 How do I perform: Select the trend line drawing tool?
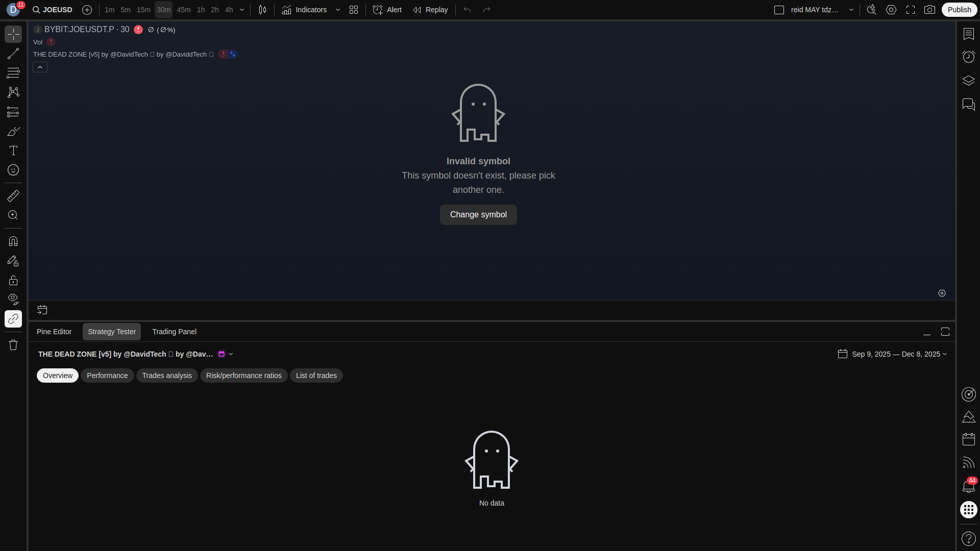point(13,54)
